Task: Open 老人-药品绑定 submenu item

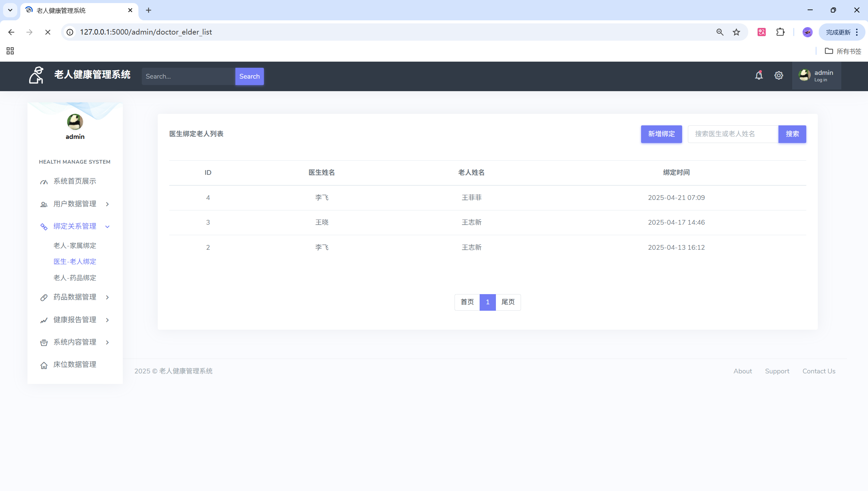Action: pyautogui.click(x=75, y=278)
